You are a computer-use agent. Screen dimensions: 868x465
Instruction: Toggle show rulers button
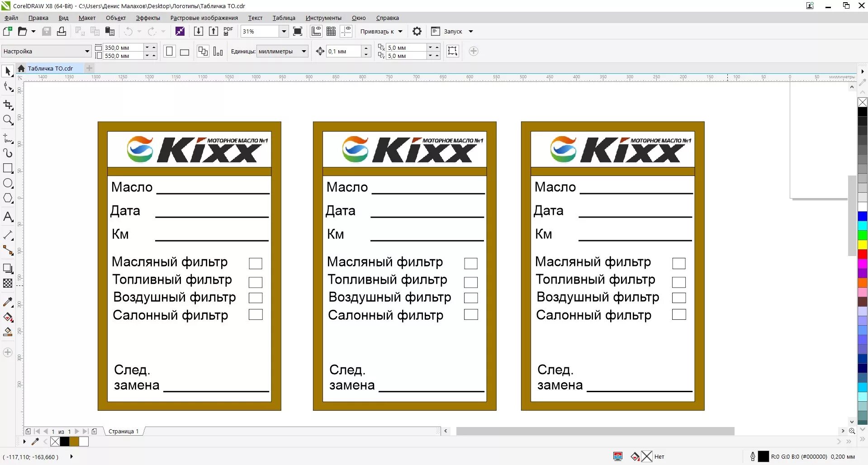click(316, 31)
